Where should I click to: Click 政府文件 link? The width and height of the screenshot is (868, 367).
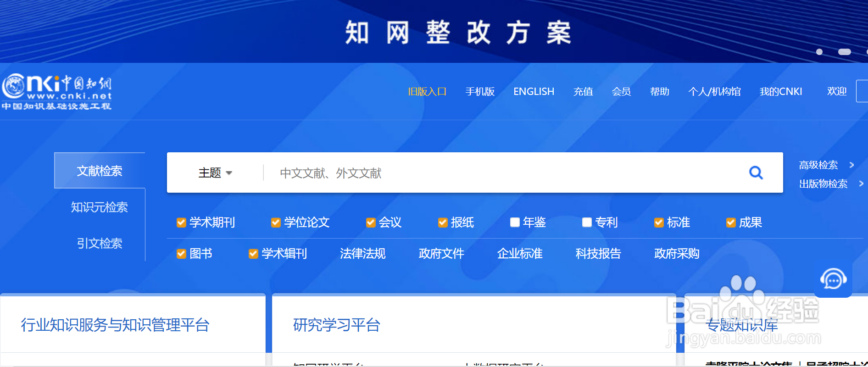pyautogui.click(x=441, y=254)
